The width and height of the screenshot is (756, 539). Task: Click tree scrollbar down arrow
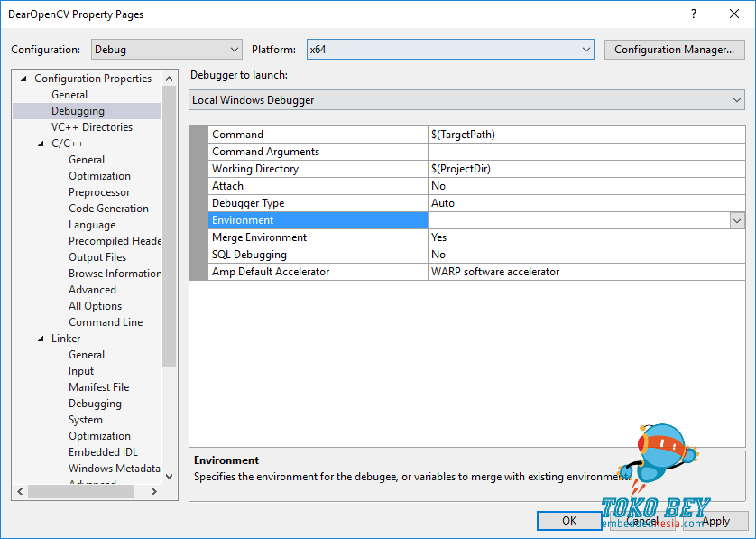pyautogui.click(x=170, y=477)
